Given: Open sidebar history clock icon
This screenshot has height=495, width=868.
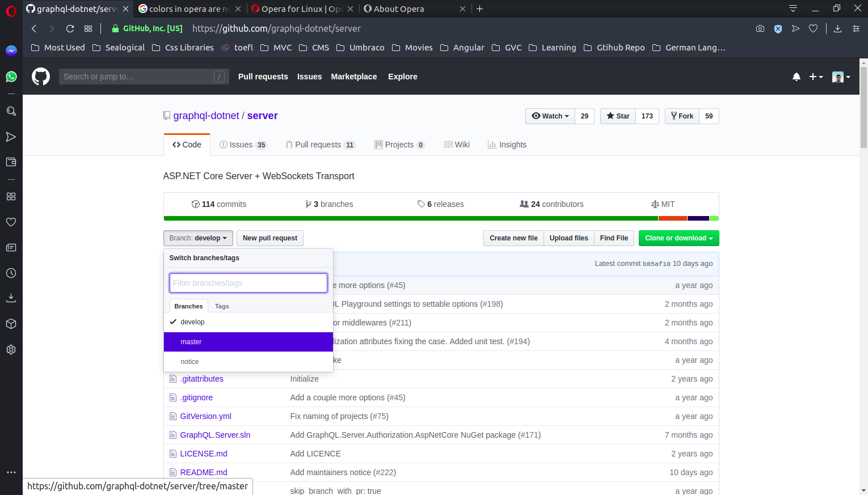Looking at the screenshot, I should [x=11, y=273].
